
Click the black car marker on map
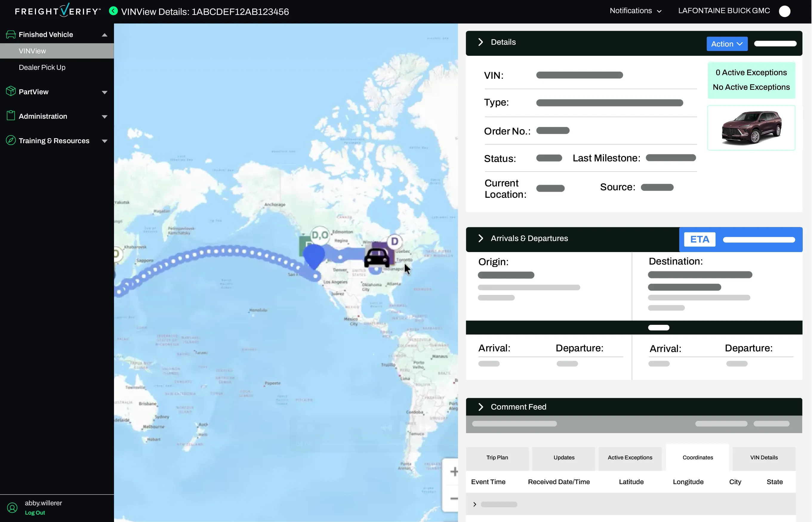coord(376,258)
